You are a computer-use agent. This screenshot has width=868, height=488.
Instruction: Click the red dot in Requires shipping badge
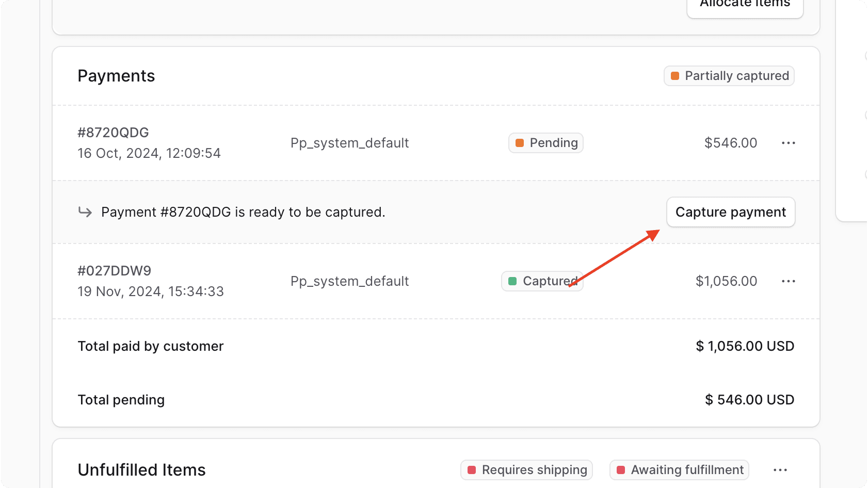pyautogui.click(x=471, y=470)
